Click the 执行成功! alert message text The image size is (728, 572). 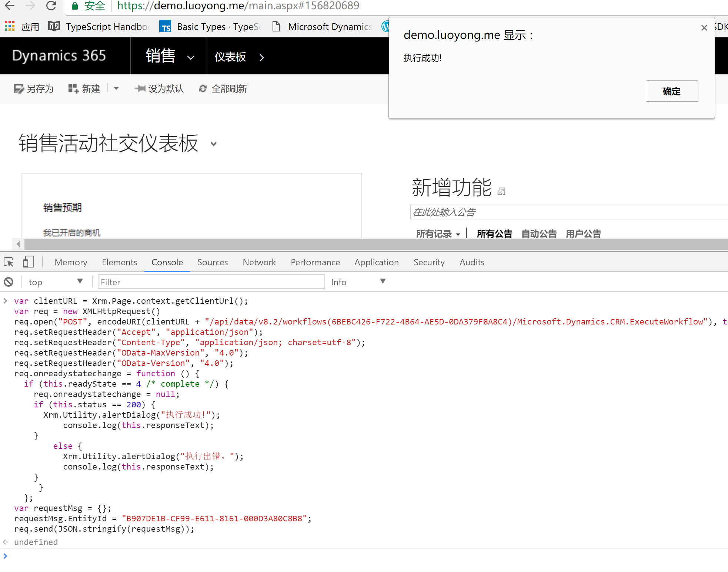[423, 58]
